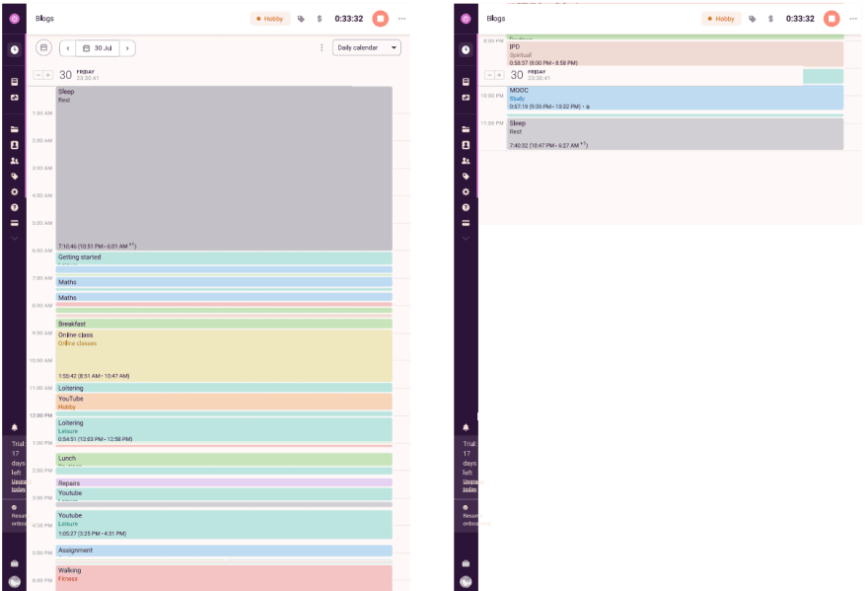Open Settings gear in left panel sidebar

[x=15, y=191]
